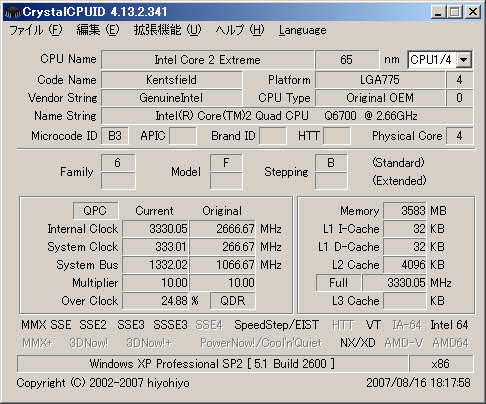Click the Name String field with Q6700
Screen dimensions: 486x404
pos(287,116)
